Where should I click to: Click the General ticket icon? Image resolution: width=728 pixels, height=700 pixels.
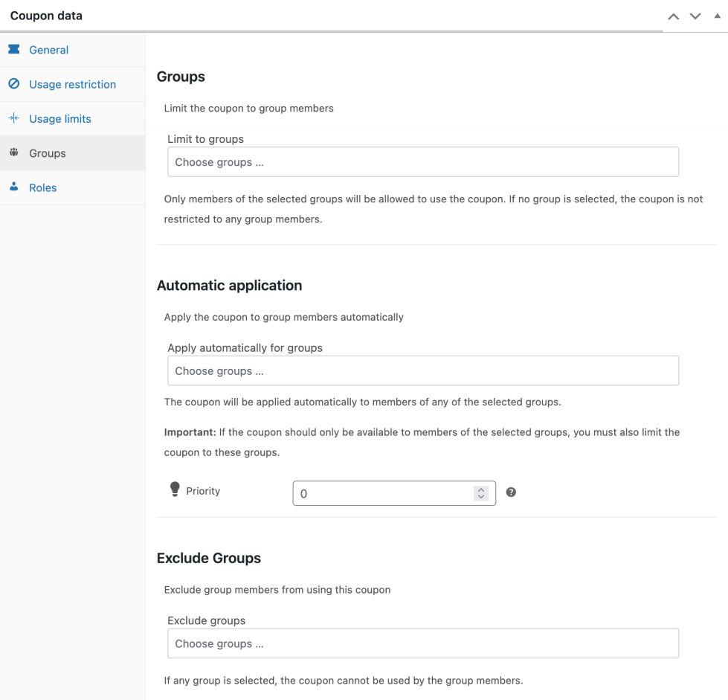point(13,50)
